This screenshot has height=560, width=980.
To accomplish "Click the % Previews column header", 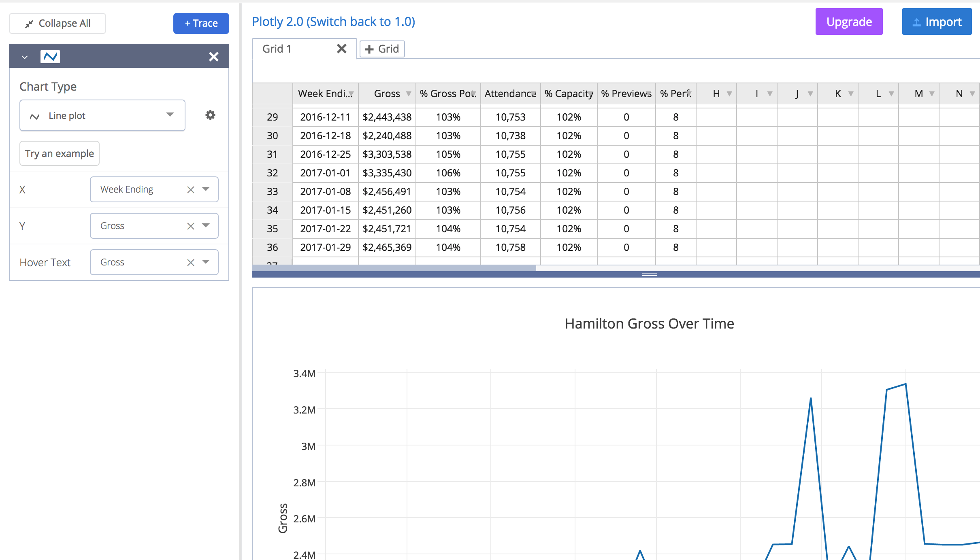I will (626, 93).
